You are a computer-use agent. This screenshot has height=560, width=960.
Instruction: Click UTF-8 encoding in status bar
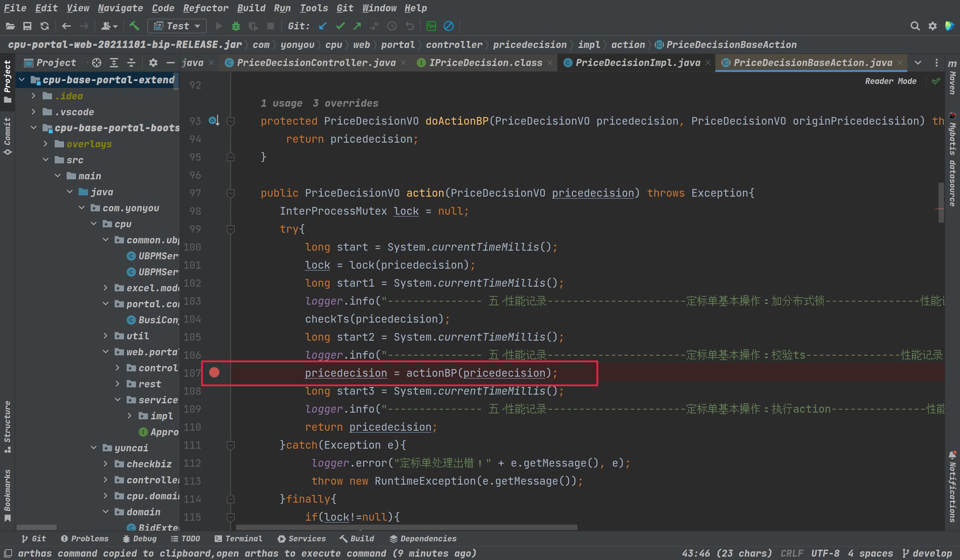825,553
